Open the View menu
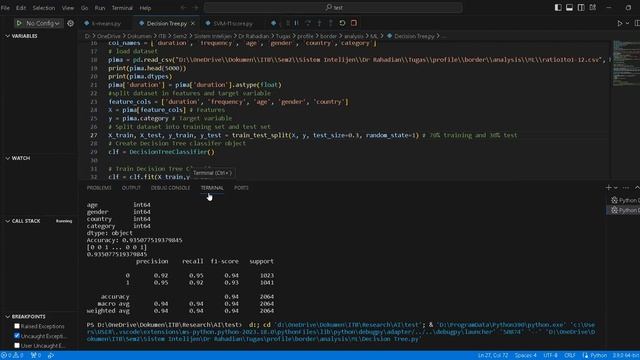Viewport: 640px width, 360px height. (68, 8)
